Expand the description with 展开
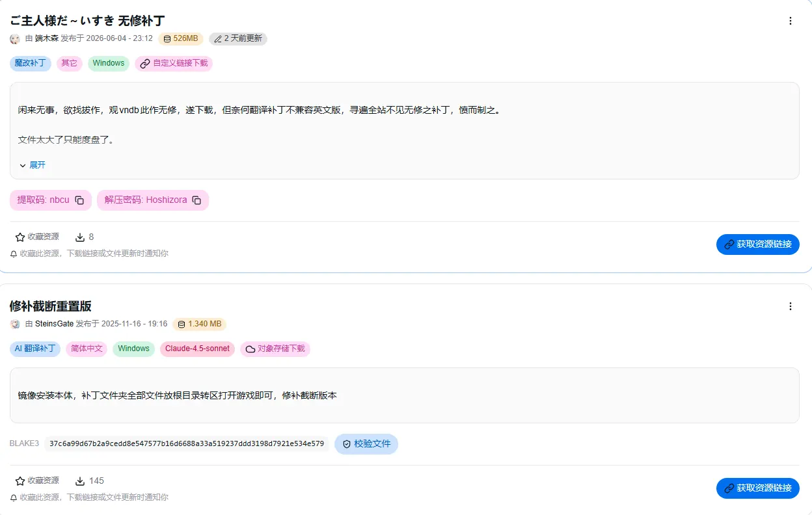812x515 pixels. click(x=33, y=165)
